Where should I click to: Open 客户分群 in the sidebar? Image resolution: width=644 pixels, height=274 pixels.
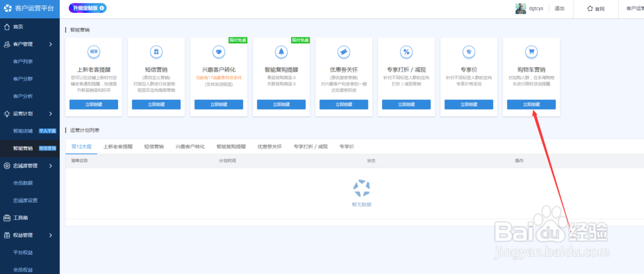pos(23,78)
